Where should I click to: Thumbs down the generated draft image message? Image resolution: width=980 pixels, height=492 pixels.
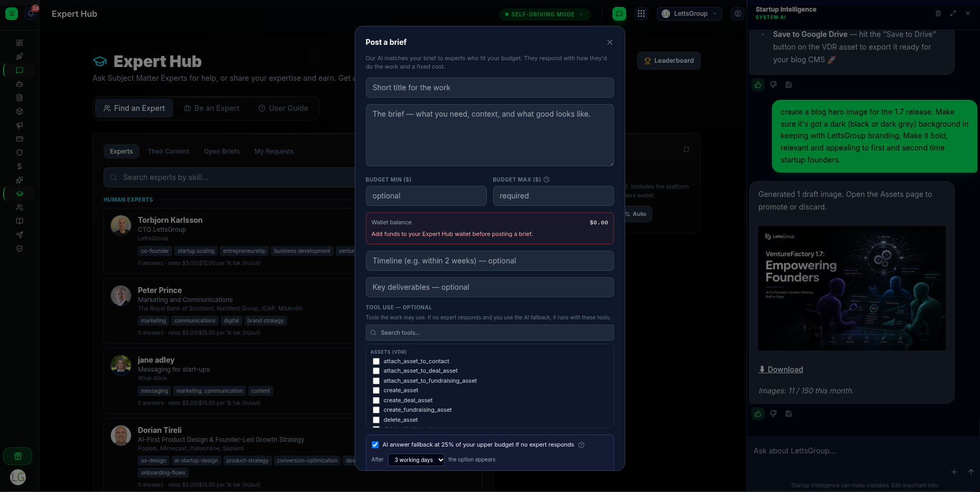tap(774, 414)
